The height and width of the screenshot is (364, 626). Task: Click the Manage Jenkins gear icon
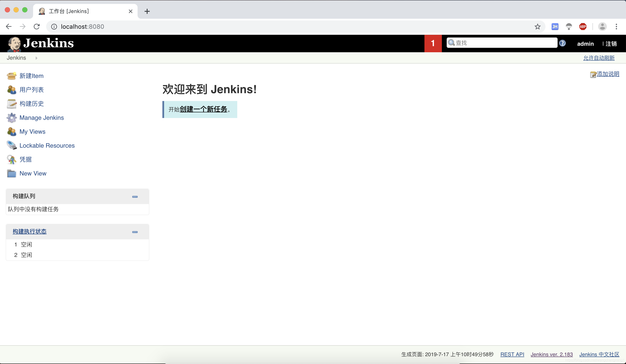tap(11, 118)
